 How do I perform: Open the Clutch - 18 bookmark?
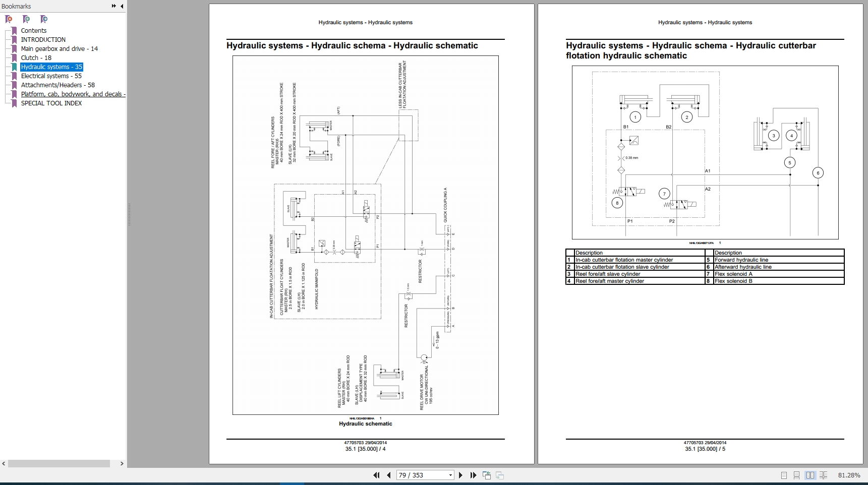pyautogui.click(x=35, y=57)
